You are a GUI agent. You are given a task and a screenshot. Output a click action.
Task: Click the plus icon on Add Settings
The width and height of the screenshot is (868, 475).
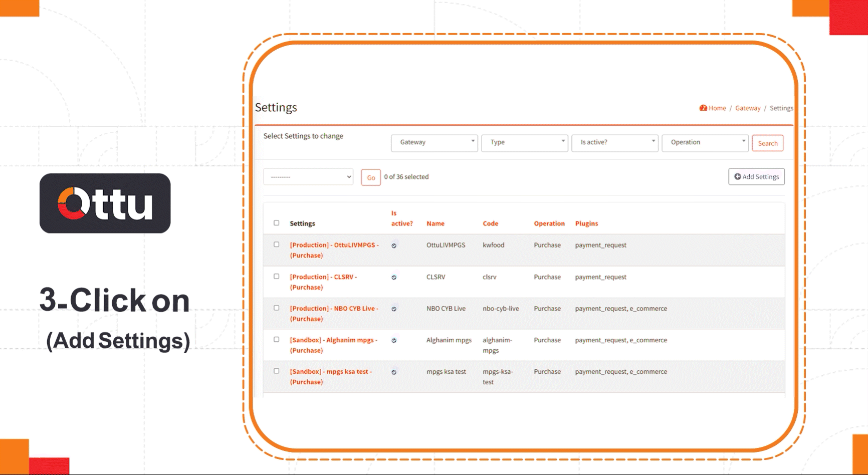(738, 176)
